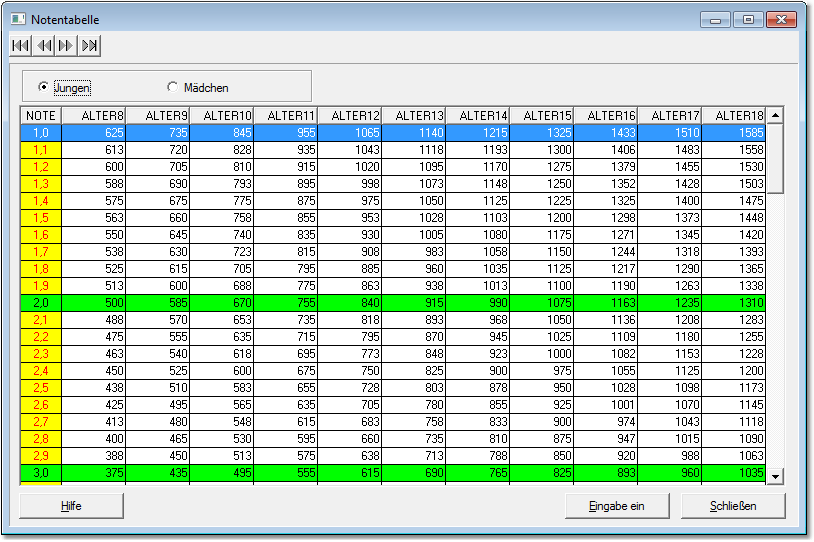814x542 pixels.
Task: Jump to first record navigation icon
Action: tap(20, 45)
